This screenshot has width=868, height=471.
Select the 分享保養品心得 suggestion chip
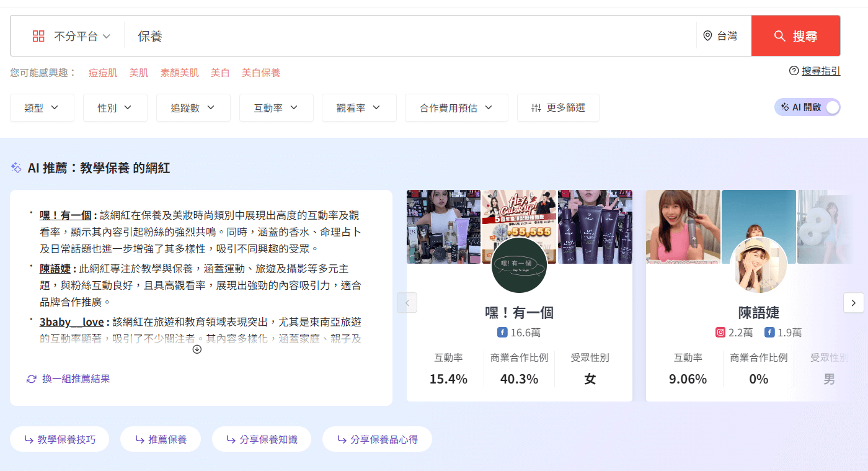tap(377, 439)
